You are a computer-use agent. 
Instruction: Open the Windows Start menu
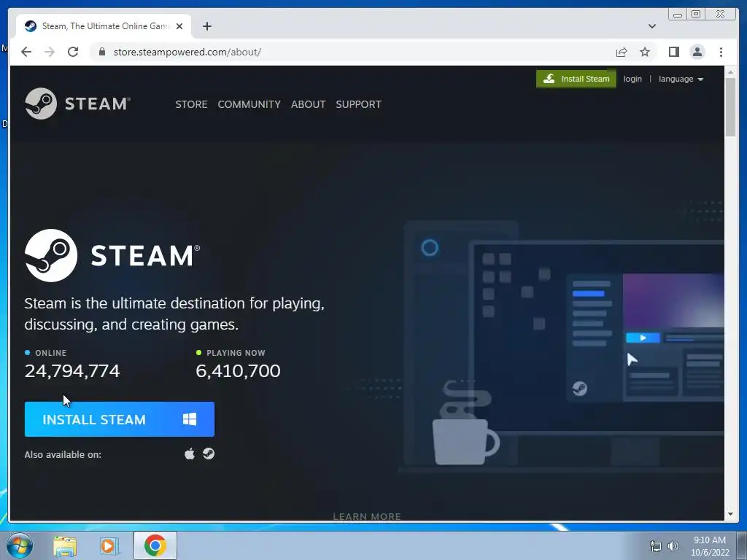click(x=20, y=545)
